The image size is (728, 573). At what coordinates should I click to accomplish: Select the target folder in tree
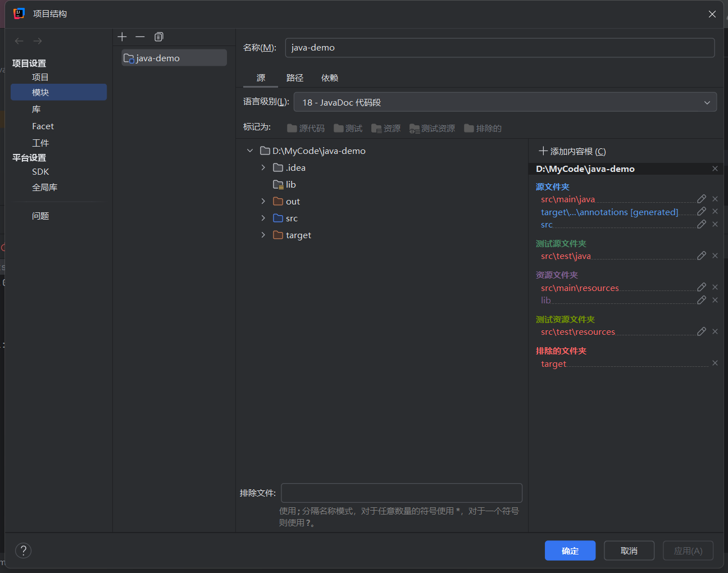tap(292, 235)
